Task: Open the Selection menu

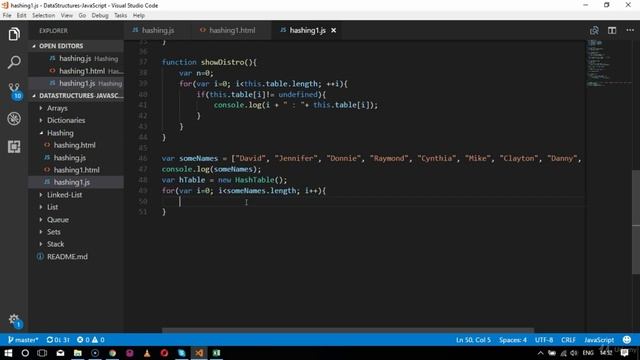Action: pyautogui.click(x=43, y=16)
